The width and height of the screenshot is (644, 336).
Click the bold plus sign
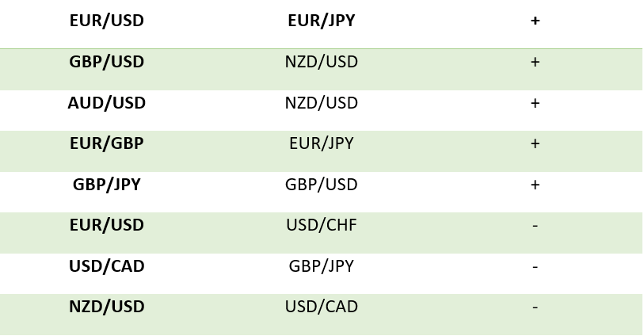pyautogui.click(x=535, y=21)
